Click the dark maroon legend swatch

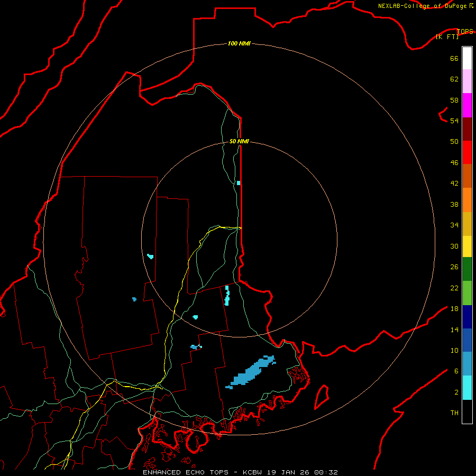(467, 129)
